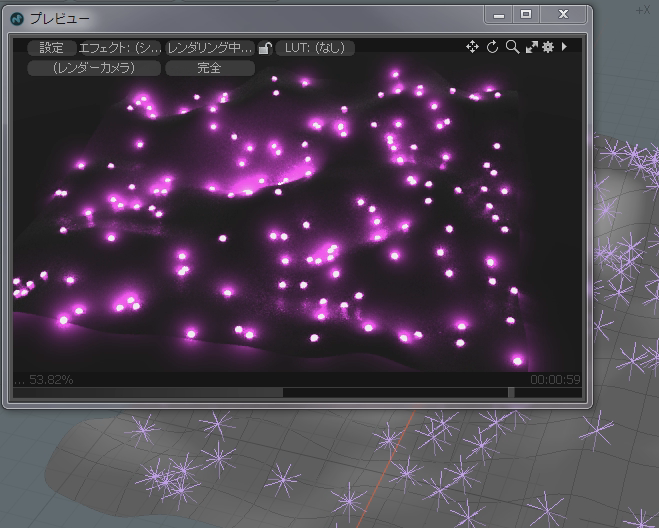The image size is (659, 528).
Task: Toggle the padlock lock icon
Action: click(264, 48)
